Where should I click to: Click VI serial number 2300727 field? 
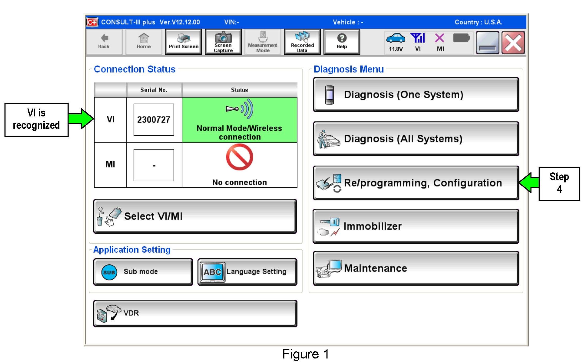154,120
